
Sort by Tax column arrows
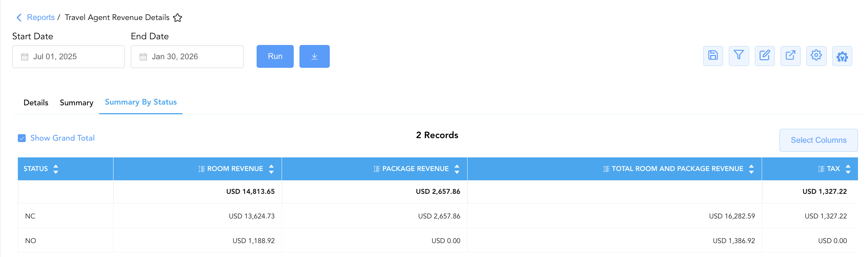tap(848, 169)
